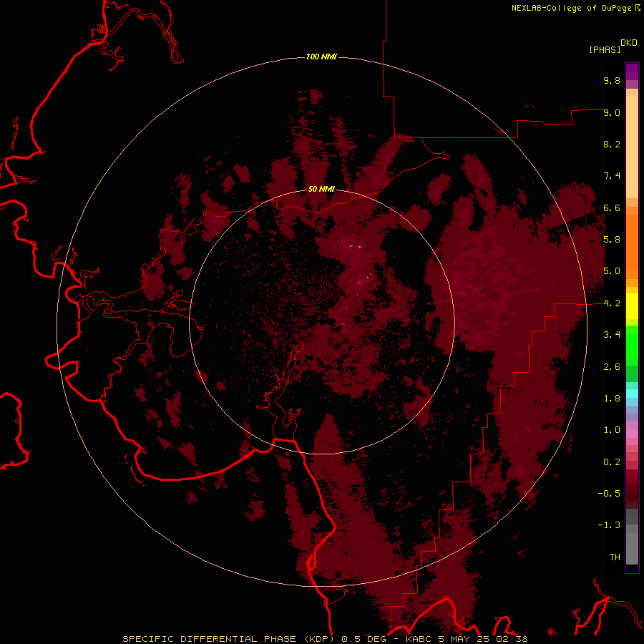Click the 7.4 value on the color scale
Screen dimensions: 644x644
[612, 176]
